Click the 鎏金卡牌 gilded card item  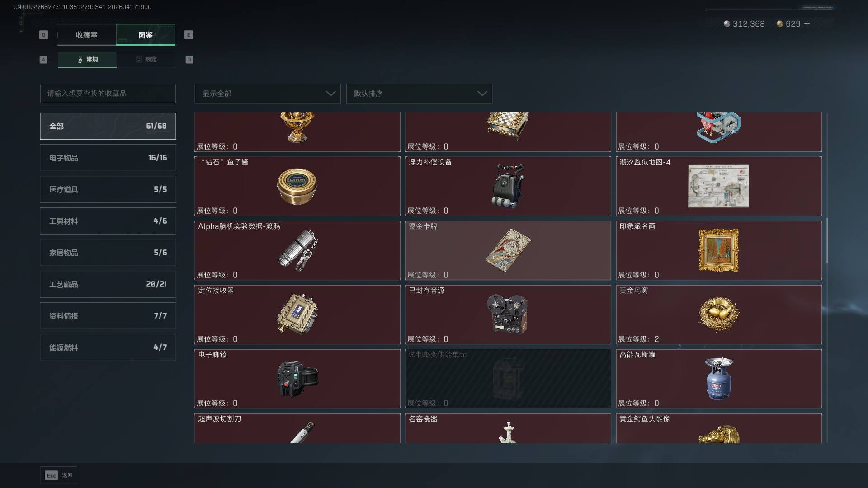click(x=508, y=250)
